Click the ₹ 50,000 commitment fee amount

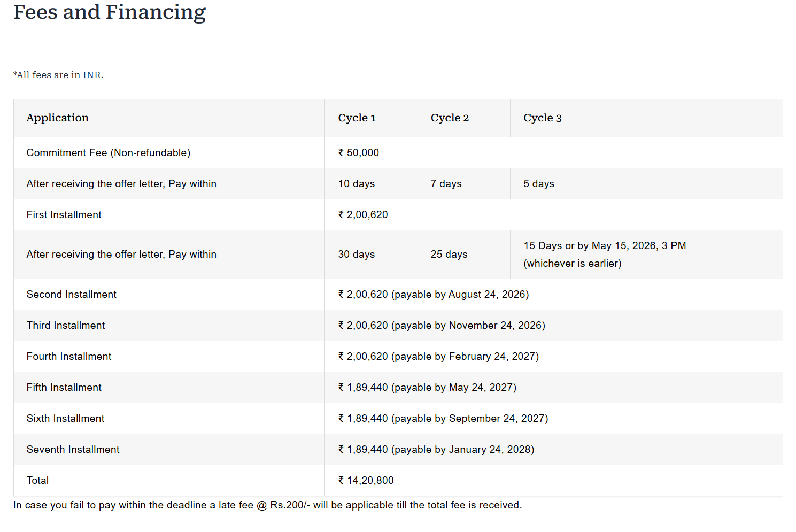point(358,153)
